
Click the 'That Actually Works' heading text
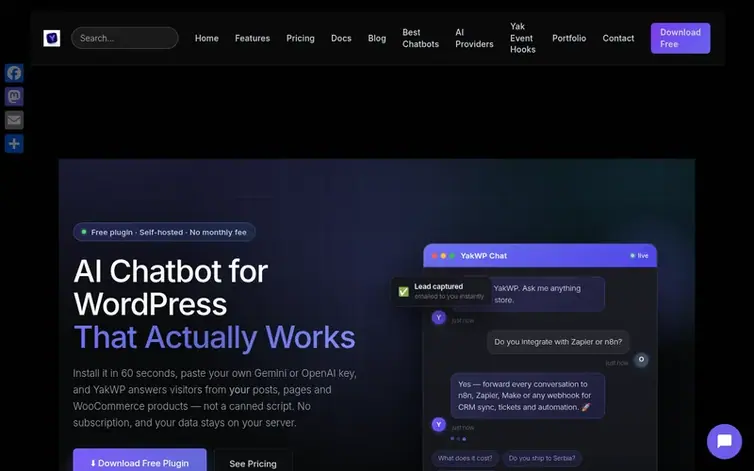click(214, 337)
